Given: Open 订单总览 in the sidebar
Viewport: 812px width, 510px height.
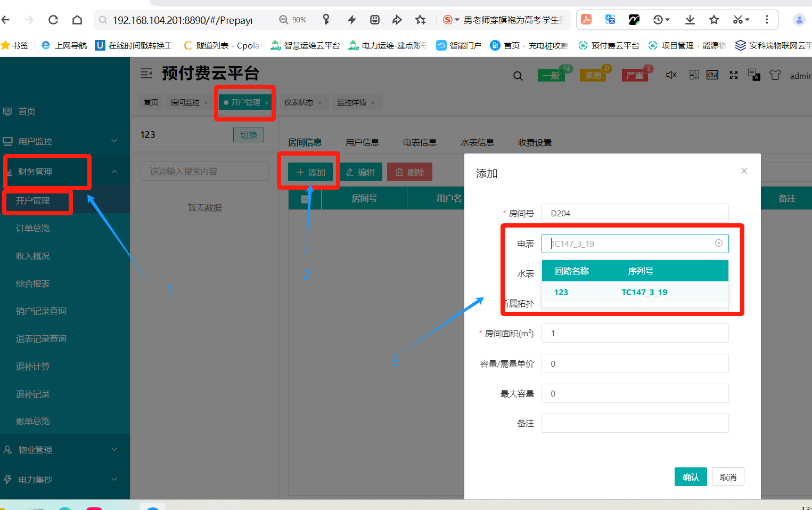Looking at the screenshot, I should pos(33,228).
